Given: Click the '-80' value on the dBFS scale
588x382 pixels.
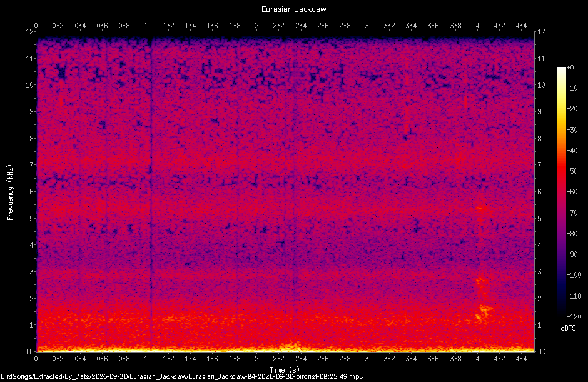Looking at the screenshot, I should click(572, 234).
